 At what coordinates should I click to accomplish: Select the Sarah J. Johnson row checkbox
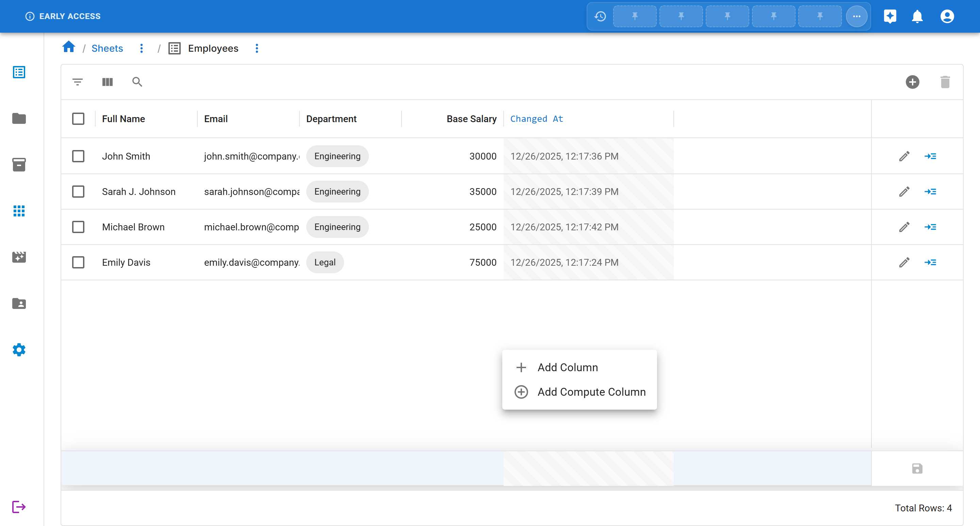78,191
